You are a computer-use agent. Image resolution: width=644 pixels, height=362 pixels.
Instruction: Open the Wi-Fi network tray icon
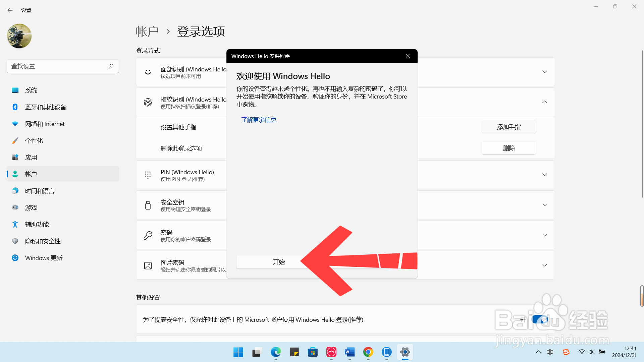pos(582,352)
